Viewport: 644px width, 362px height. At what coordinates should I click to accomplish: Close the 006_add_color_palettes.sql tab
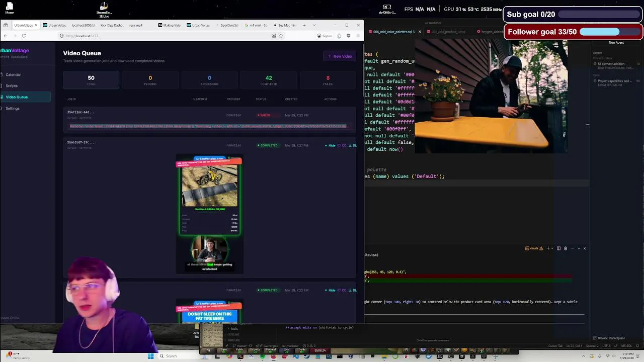point(420,32)
